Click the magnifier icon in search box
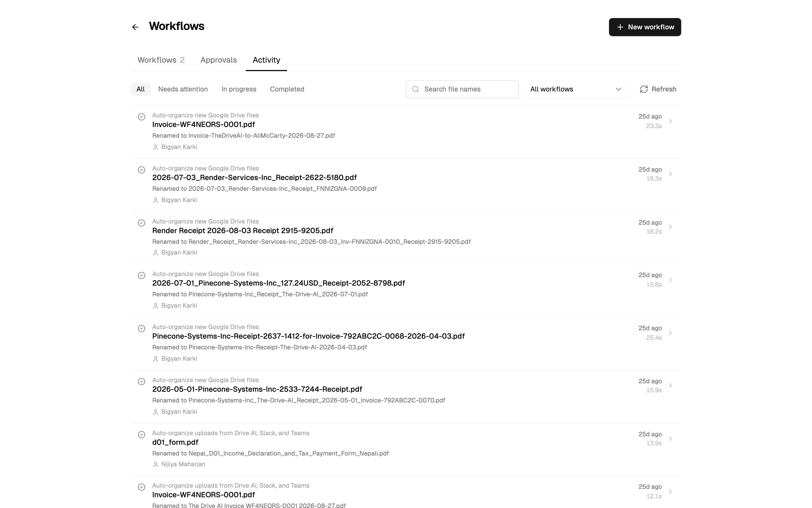 (415, 89)
